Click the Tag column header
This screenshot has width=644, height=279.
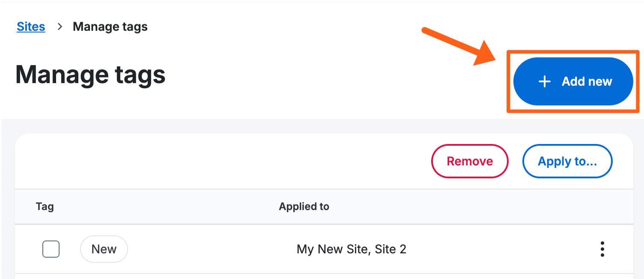coord(45,207)
